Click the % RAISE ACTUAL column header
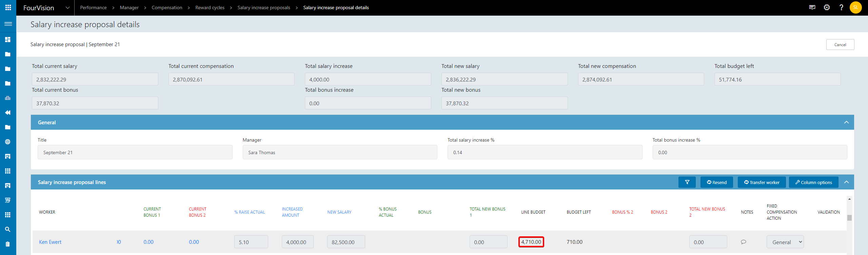 coord(250,212)
